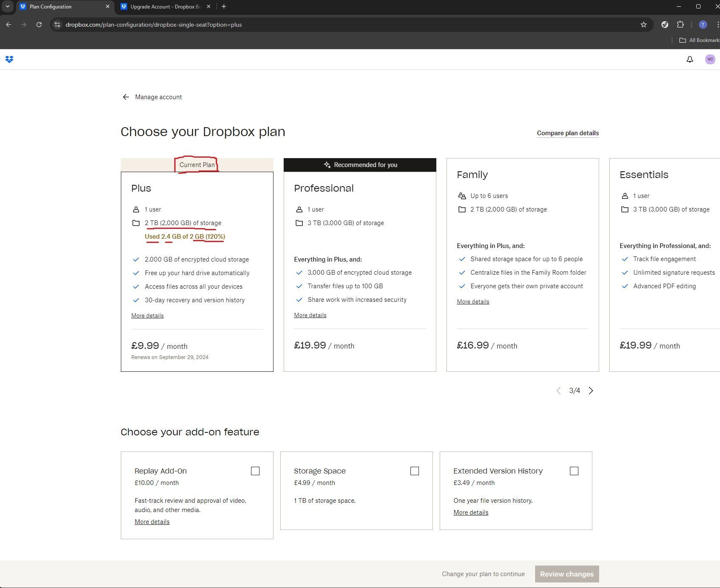
Task: Open More details under Professional plan
Action: [x=310, y=315]
